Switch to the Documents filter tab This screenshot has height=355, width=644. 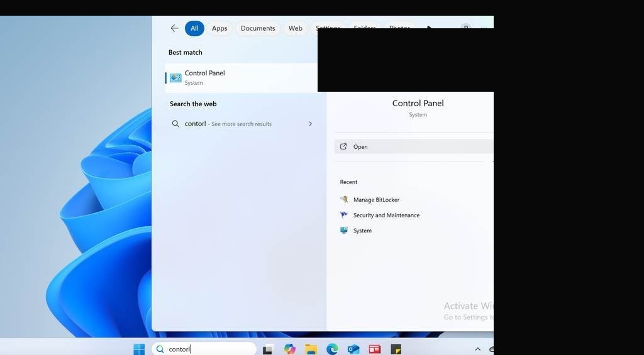[258, 28]
